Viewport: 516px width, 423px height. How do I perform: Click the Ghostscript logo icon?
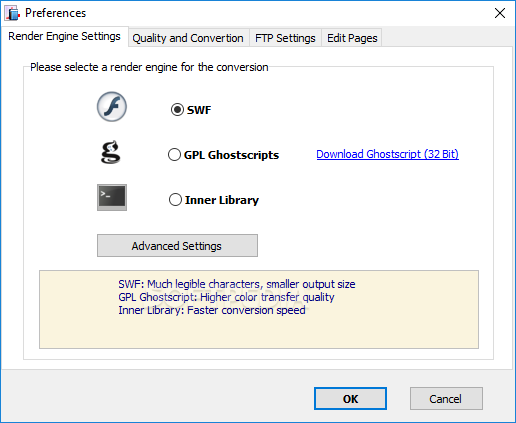[111, 152]
